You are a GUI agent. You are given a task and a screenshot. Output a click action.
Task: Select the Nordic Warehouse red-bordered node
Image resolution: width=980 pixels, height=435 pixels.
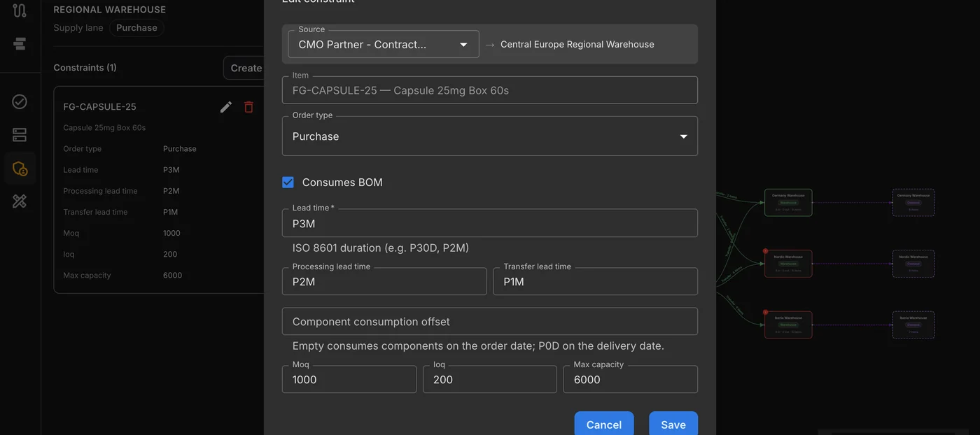coord(788,264)
